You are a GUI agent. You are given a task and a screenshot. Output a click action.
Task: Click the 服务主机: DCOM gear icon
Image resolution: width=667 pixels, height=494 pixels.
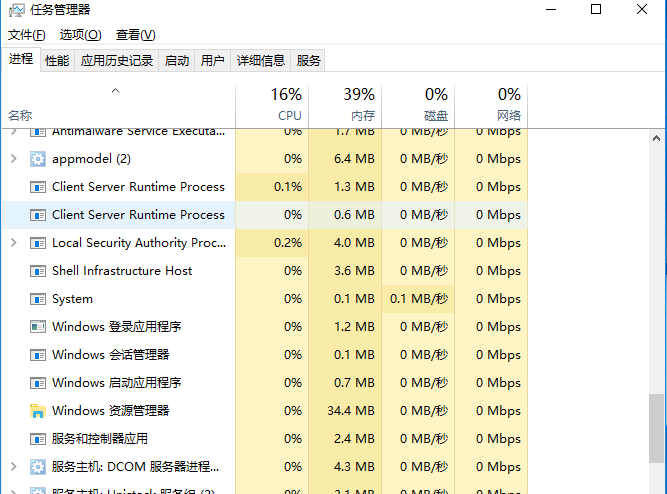pyautogui.click(x=38, y=467)
